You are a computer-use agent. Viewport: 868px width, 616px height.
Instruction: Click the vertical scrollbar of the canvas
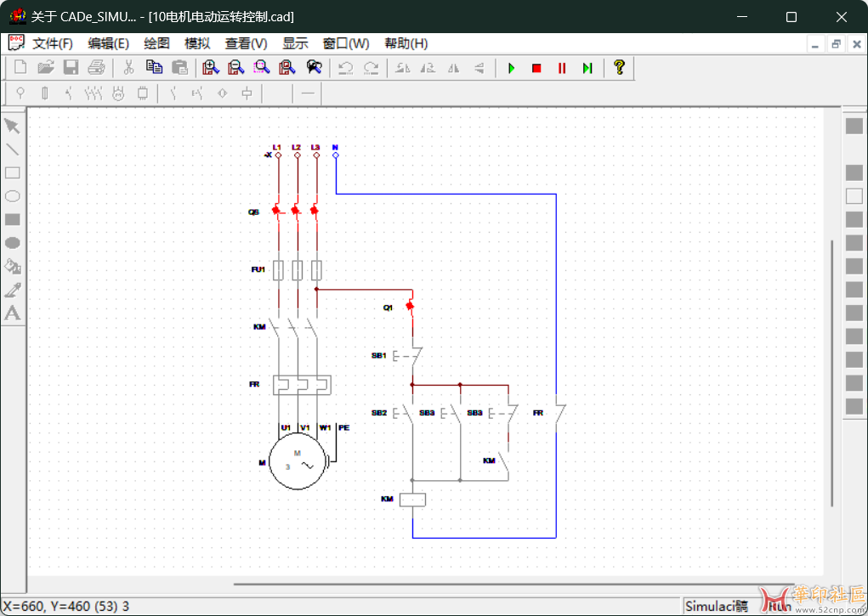point(831,374)
